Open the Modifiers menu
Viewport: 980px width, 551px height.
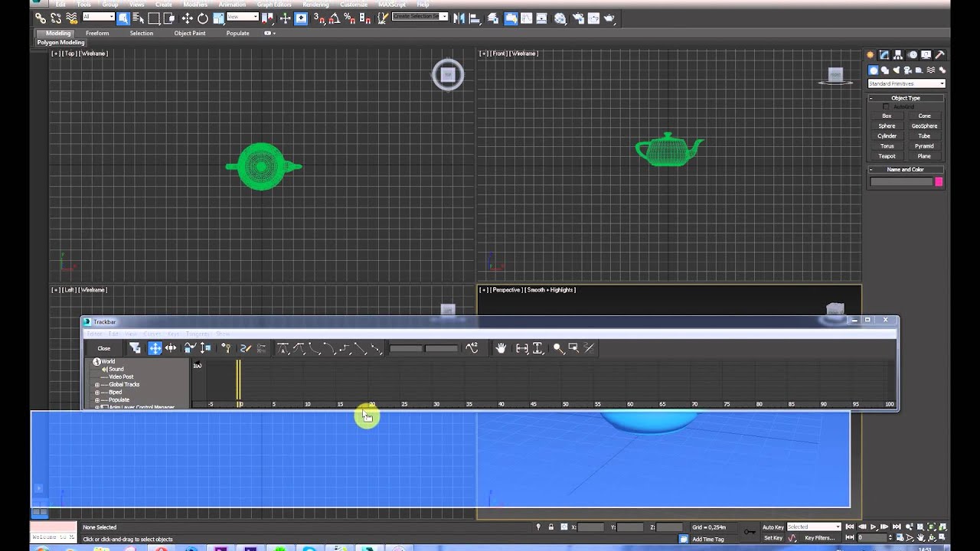195,5
